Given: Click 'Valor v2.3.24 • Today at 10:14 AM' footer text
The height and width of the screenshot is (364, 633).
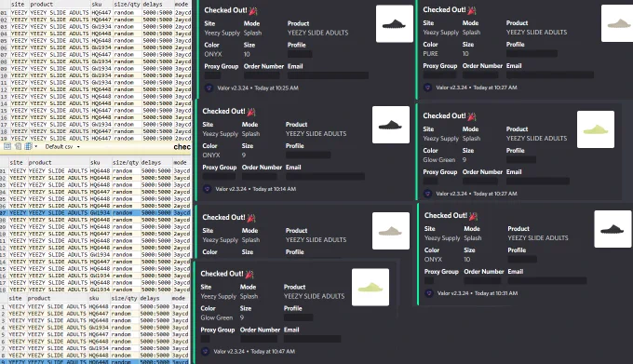Looking at the screenshot, I should coord(256,189).
